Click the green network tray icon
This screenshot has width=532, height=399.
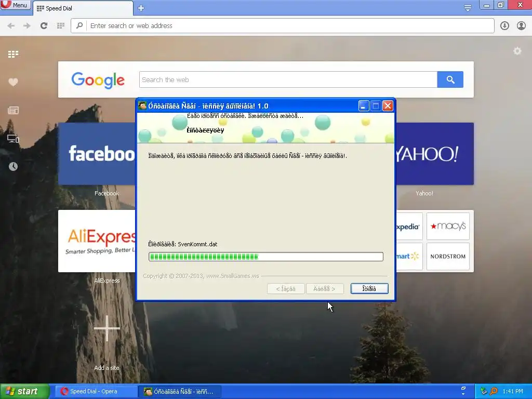[484, 391]
